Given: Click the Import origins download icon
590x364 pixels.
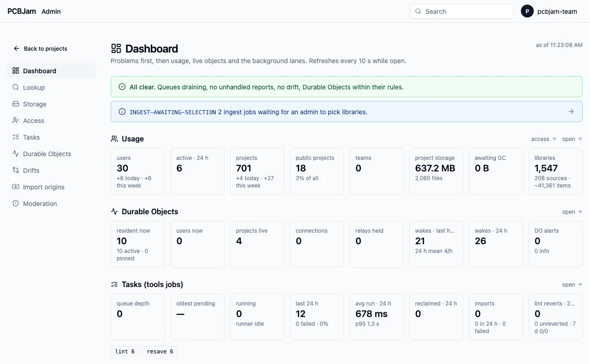Looking at the screenshot, I should point(16,187).
